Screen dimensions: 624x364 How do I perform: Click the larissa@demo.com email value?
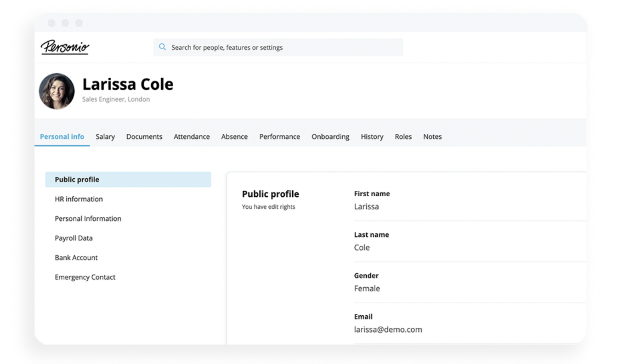388,329
